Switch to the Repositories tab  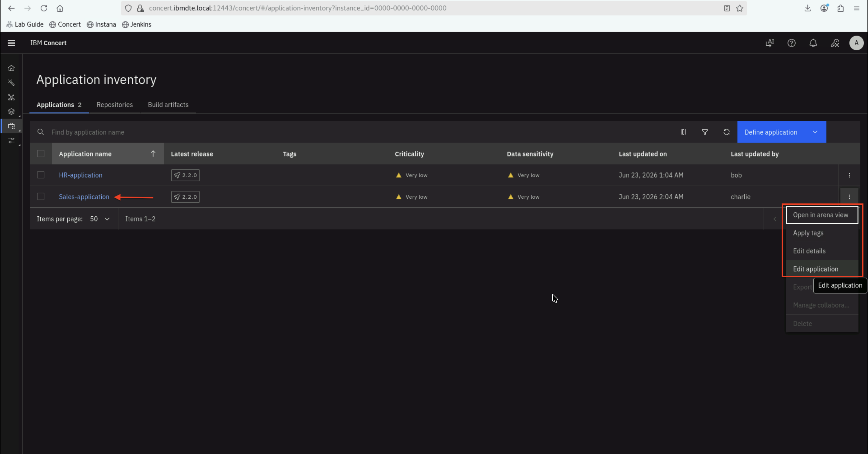[115, 105]
